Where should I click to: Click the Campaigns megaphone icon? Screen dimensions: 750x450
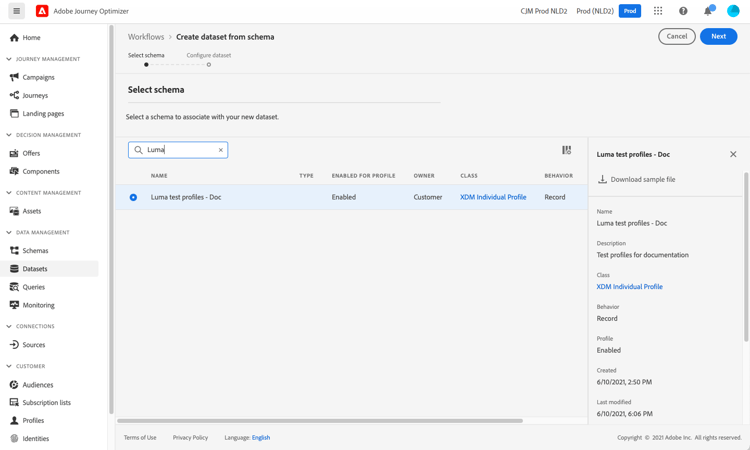14,77
